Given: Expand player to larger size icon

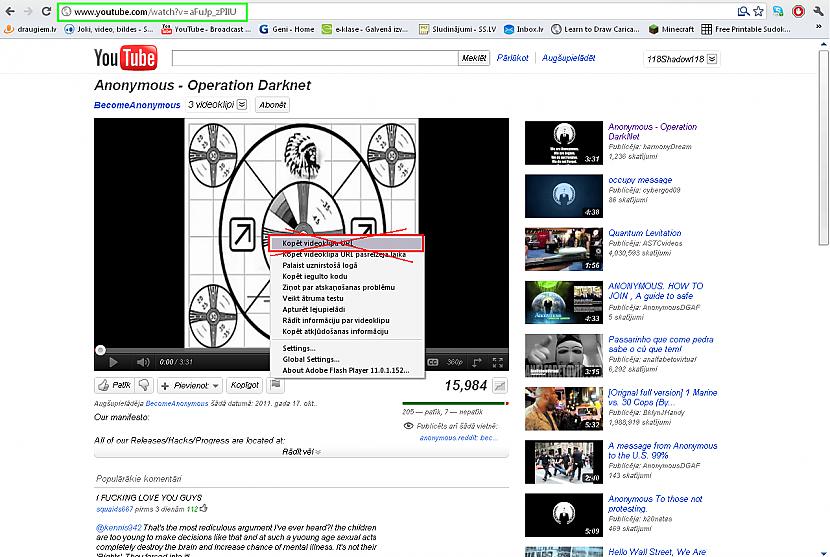Looking at the screenshot, I should (x=477, y=362).
